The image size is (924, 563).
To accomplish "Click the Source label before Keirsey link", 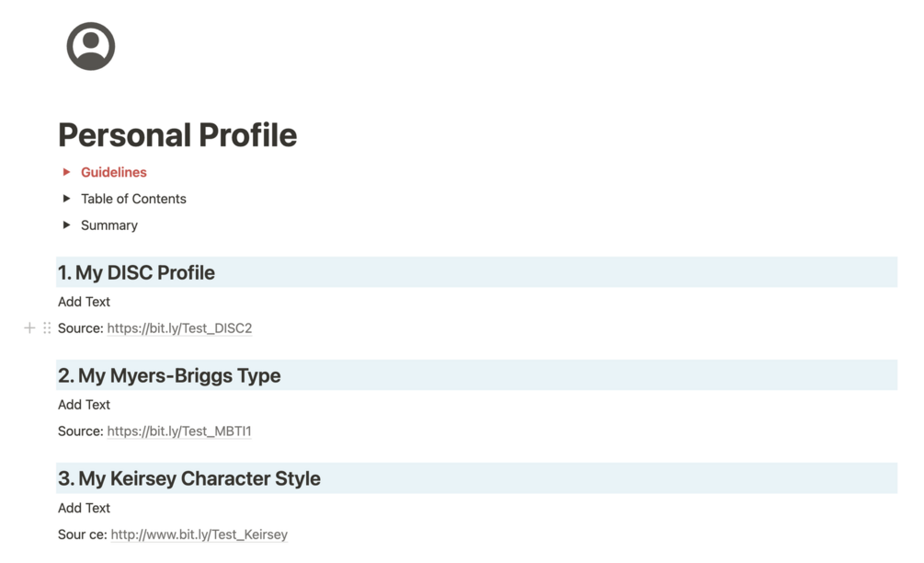I will point(83,534).
